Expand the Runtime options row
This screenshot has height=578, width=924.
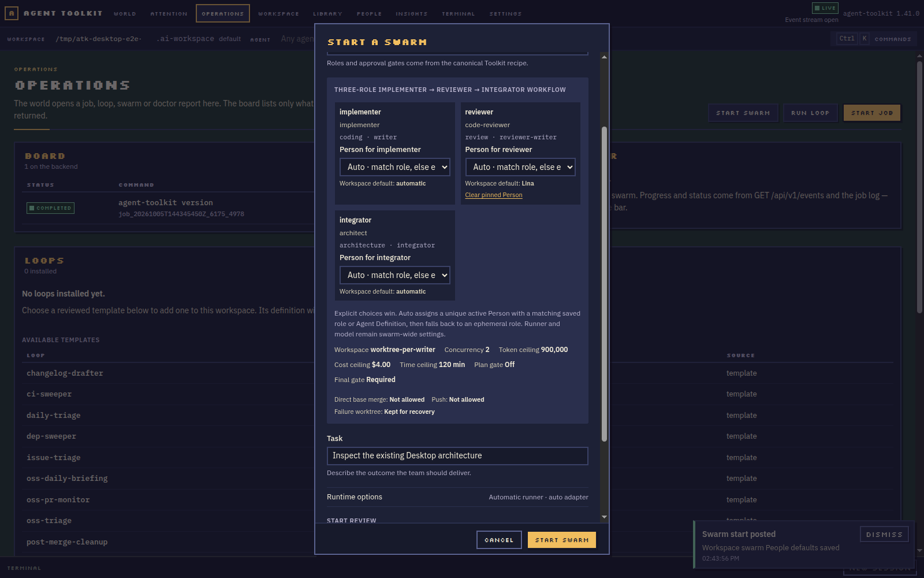457,497
